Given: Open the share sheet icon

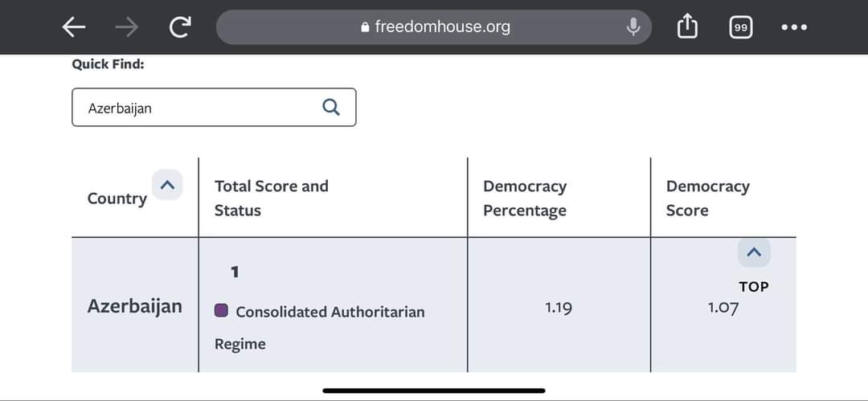Looking at the screenshot, I should pyautogui.click(x=686, y=27).
